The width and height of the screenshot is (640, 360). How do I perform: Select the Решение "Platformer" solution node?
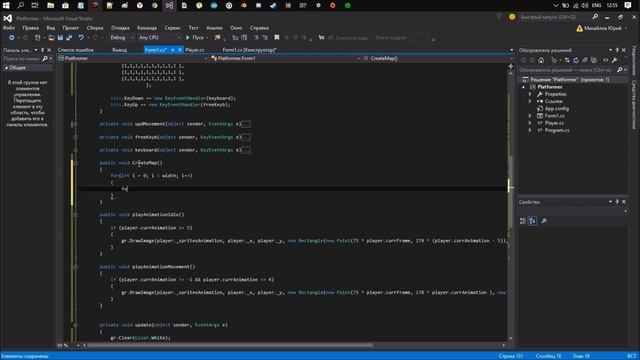tap(569, 80)
